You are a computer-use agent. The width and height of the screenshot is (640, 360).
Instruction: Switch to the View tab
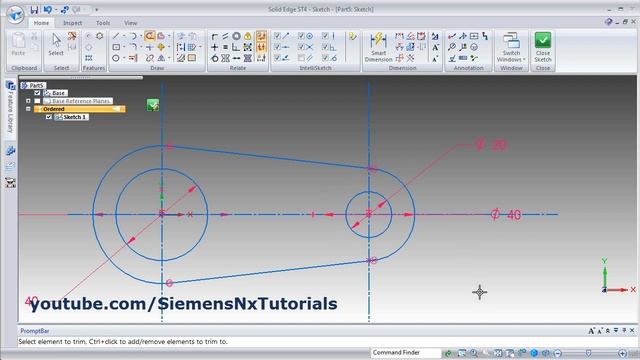click(x=131, y=23)
